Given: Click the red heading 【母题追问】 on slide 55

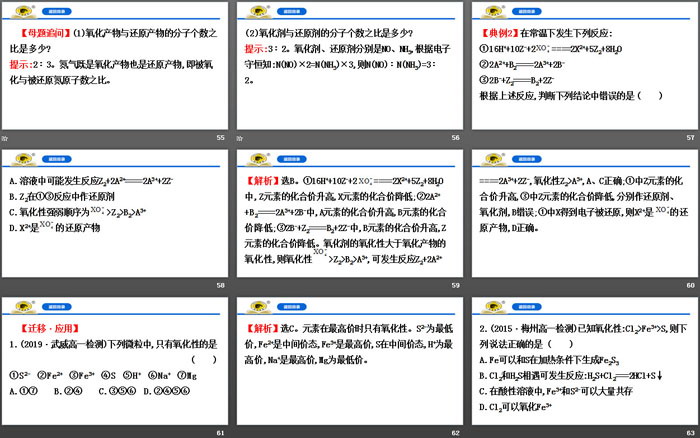Looking at the screenshot, I should click(x=45, y=33).
